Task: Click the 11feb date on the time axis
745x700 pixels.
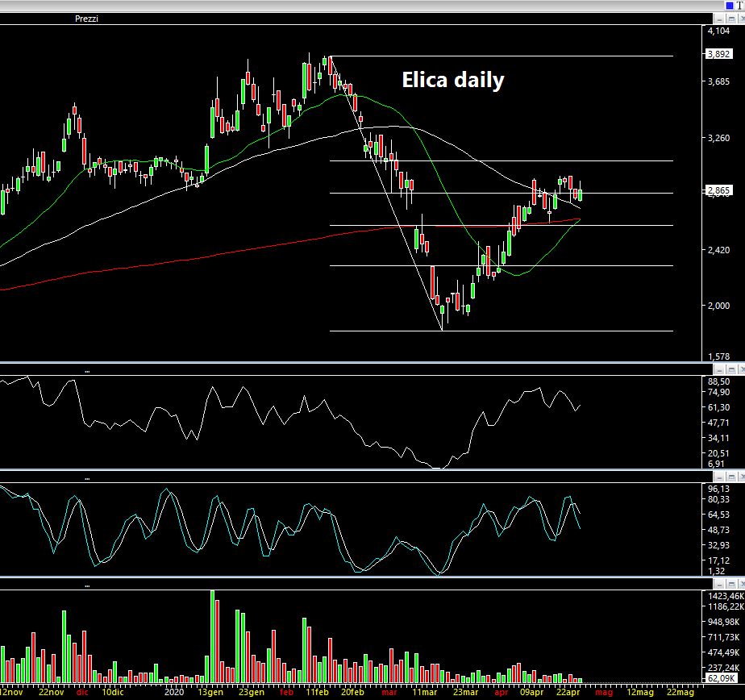Action: pyautogui.click(x=317, y=692)
